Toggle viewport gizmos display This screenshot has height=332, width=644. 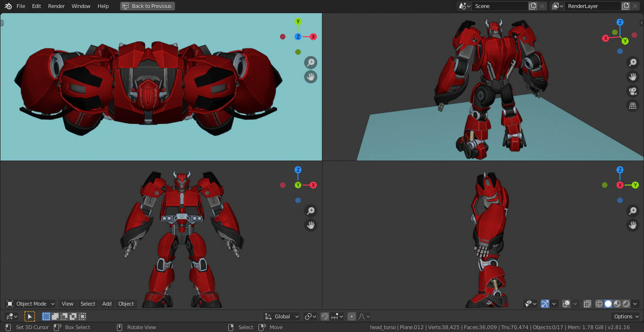(545, 304)
